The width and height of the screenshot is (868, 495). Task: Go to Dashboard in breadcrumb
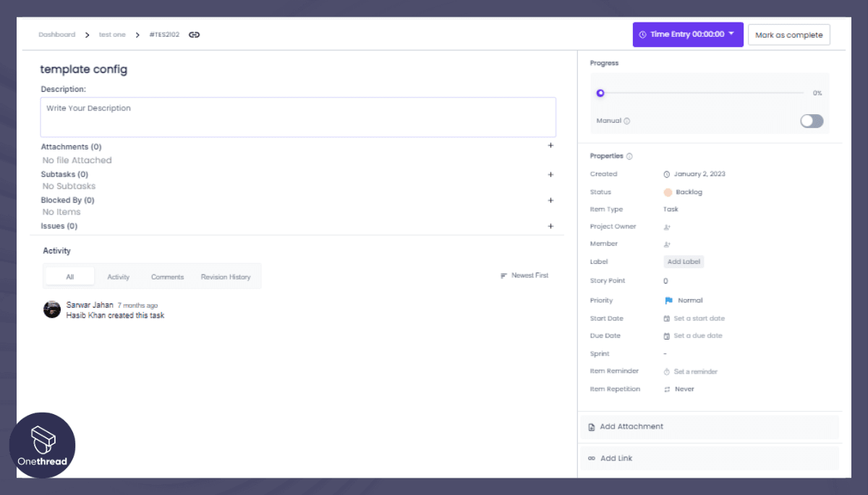click(x=56, y=35)
